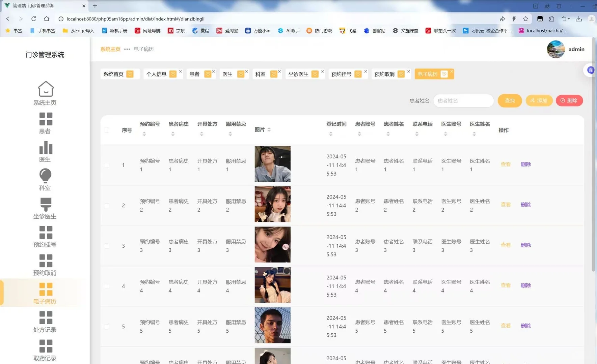Click the admin avatar image

click(555, 49)
